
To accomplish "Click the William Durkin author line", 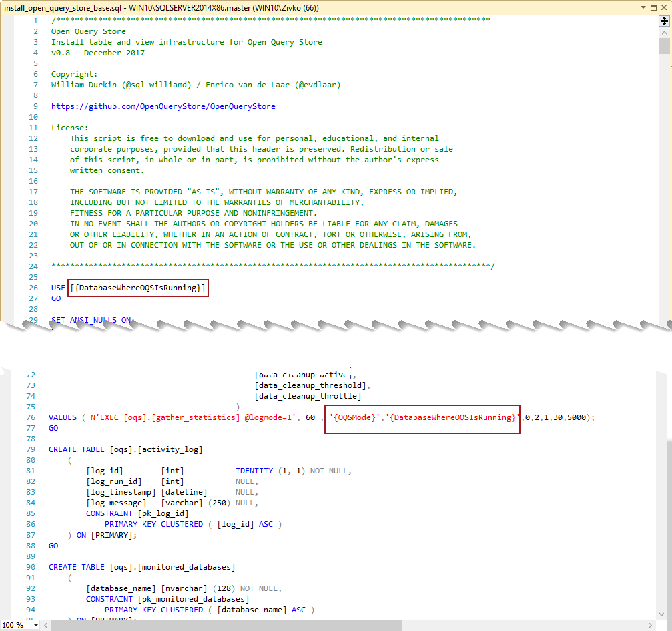I will tap(196, 85).
